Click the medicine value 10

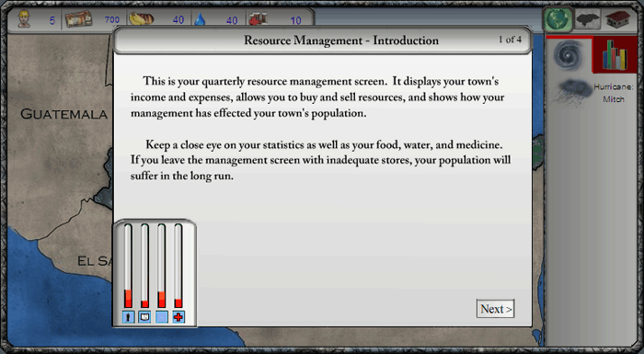(295, 20)
